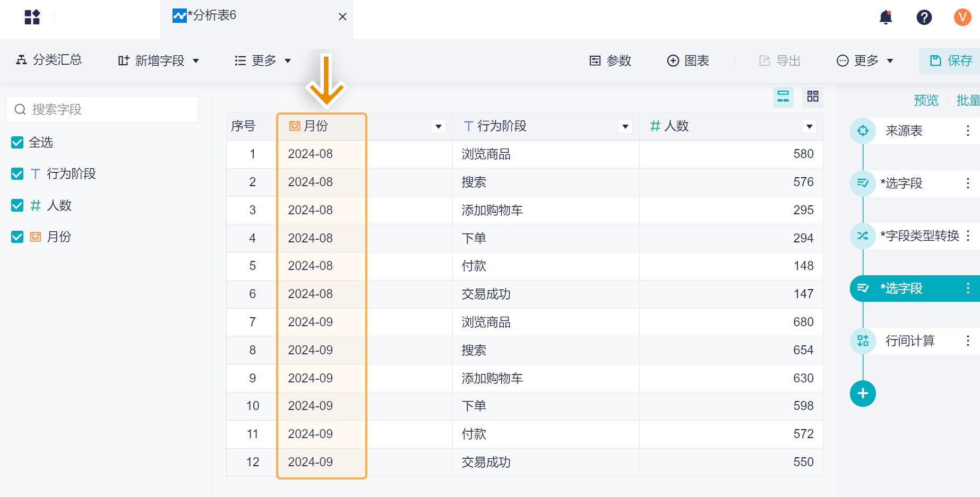Open the notifications bell
The image size is (980, 497).
point(886,18)
